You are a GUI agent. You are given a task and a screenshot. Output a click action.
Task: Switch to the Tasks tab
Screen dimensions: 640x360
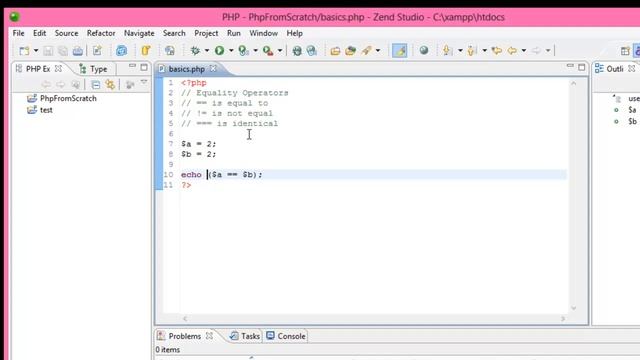tap(250, 336)
